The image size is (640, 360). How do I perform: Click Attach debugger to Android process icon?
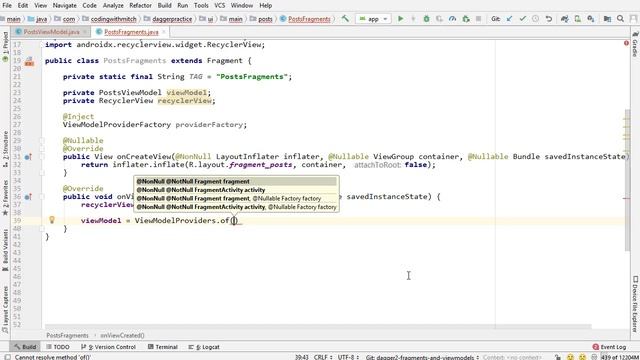point(466,19)
